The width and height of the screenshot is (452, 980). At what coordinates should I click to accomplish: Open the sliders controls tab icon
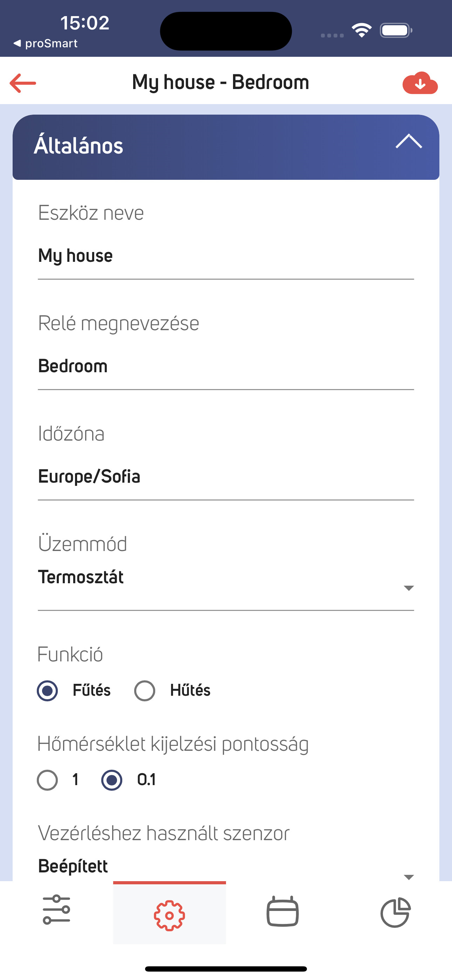(x=56, y=910)
